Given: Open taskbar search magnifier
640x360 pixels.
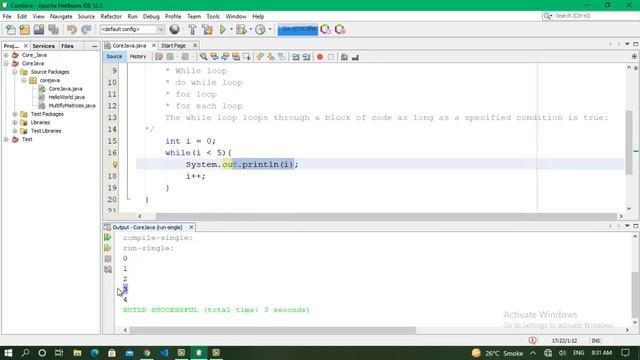Looking at the screenshot, I should pos(25,353).
